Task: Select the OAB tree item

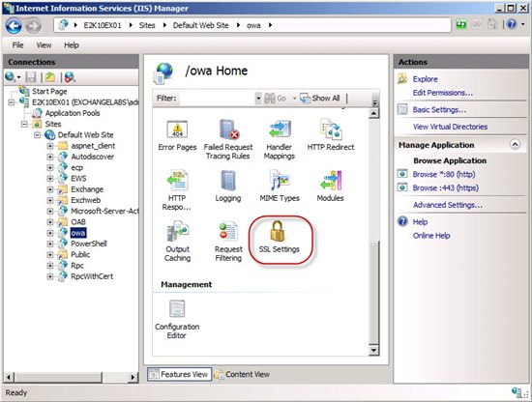Action: [78, 222]
